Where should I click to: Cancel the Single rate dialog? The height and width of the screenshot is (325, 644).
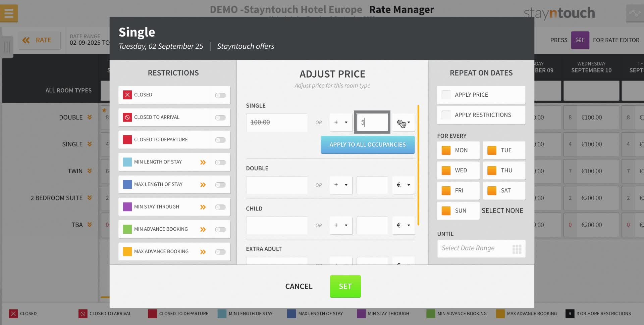[299, 286]
